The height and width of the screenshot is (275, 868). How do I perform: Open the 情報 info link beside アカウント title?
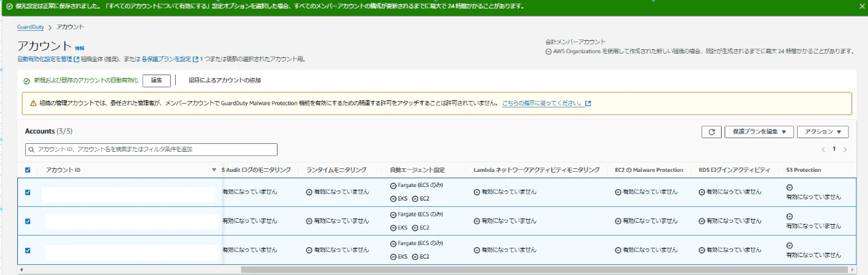pyautogui.click(x=80, y=47)
